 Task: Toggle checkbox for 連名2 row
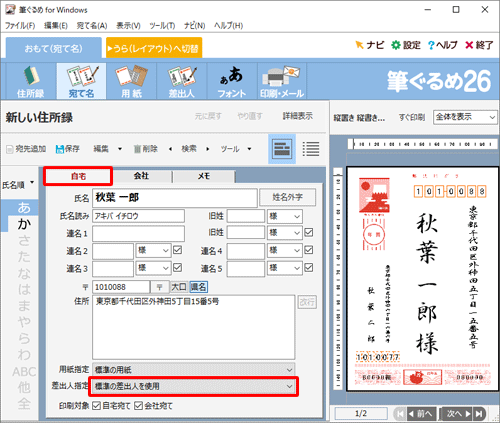(178, 250)
